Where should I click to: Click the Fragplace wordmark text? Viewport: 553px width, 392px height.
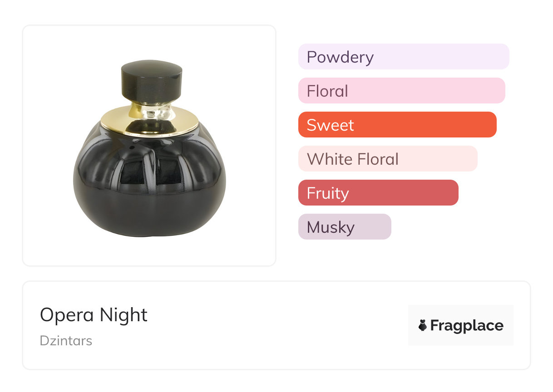[467, 325]
